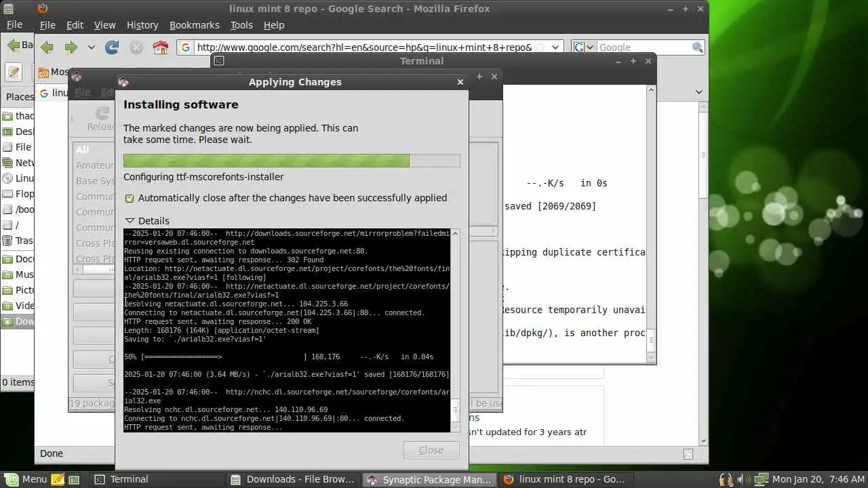Image resolution: width=868 pixels, height=488 pixels.
Task: Select the Trash icon in Places sidebar
Action: 8,241
